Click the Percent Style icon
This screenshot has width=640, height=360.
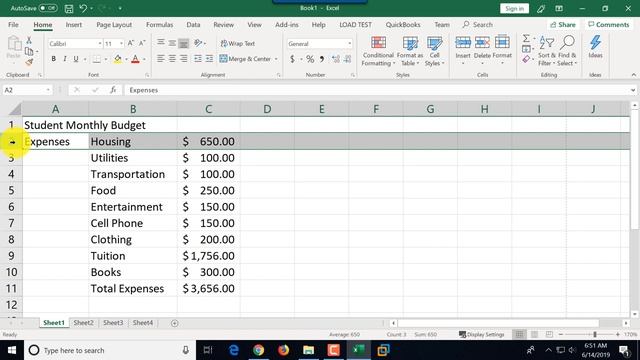coord(310,59)
